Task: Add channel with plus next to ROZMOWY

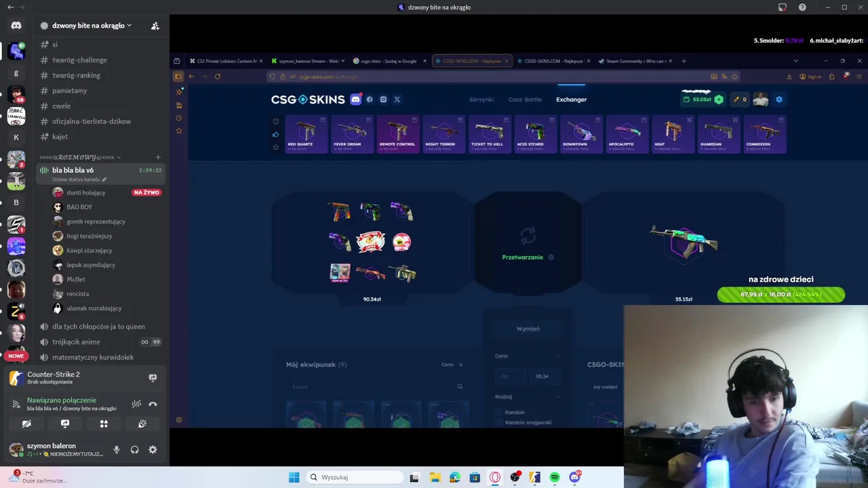Action: coord(158,157)
